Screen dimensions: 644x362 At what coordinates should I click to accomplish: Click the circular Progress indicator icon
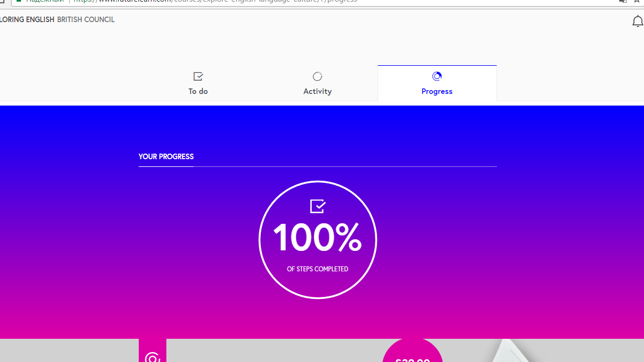click(x=437, y=76)
